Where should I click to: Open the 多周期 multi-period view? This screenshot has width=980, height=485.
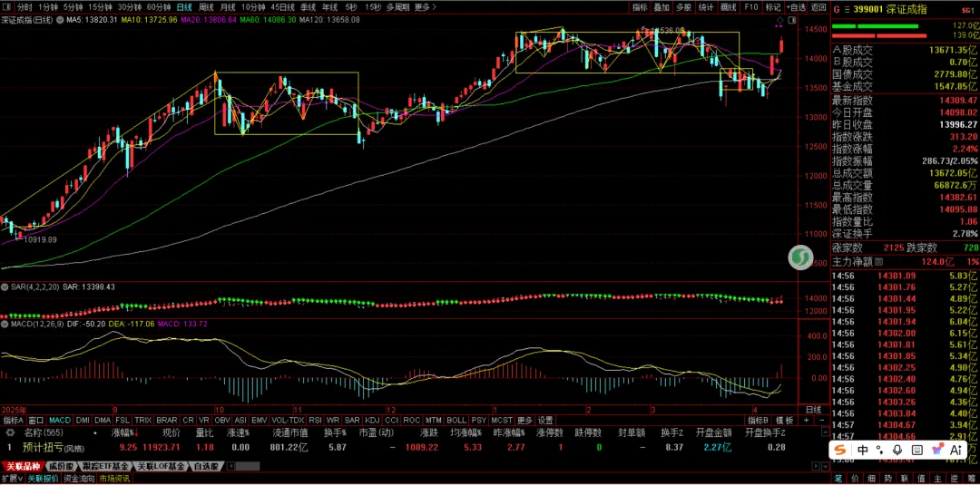(x=397, y=7)
